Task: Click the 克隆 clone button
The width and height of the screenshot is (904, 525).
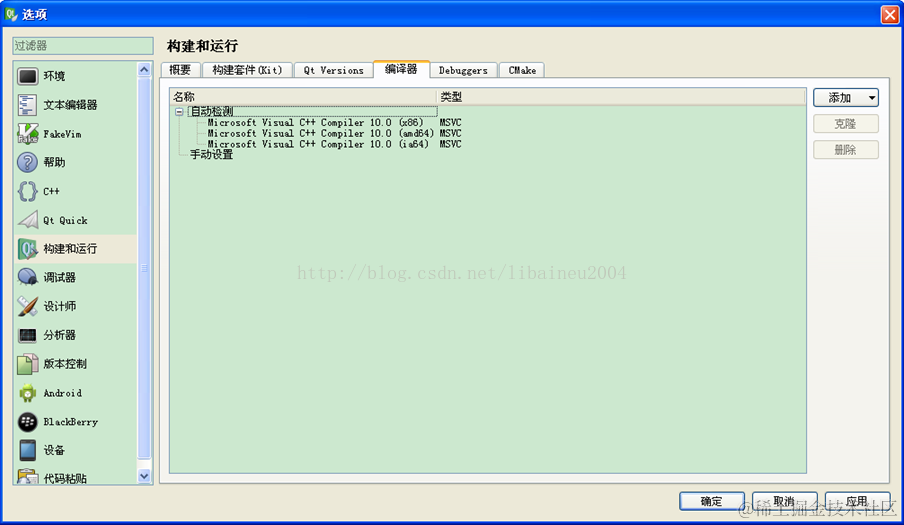Action: click(846, 124)
